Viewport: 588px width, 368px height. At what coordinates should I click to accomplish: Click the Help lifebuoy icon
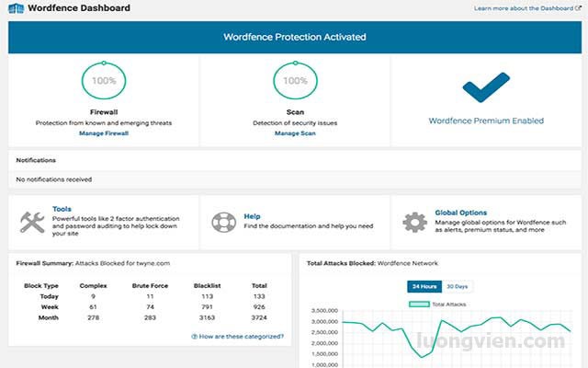tap(223, 223)
